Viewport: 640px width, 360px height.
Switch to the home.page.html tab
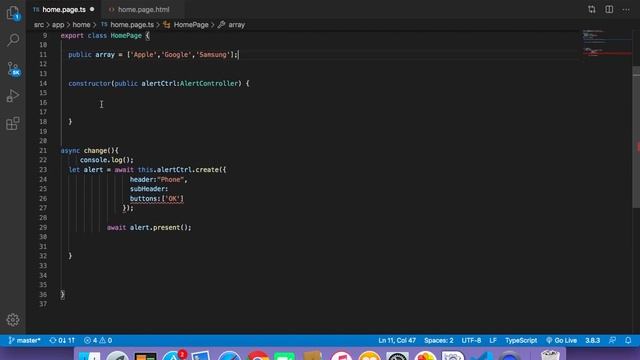[x=143, y=9]
